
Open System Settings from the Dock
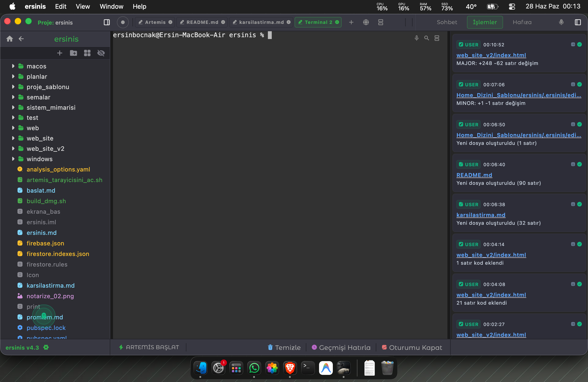(x=218, y=368)
